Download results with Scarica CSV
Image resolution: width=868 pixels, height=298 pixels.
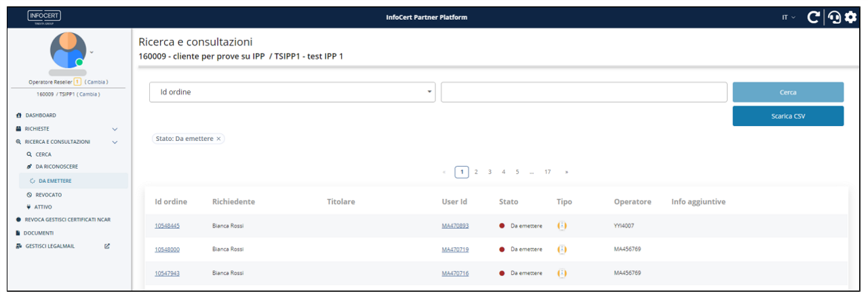(788, 116)
